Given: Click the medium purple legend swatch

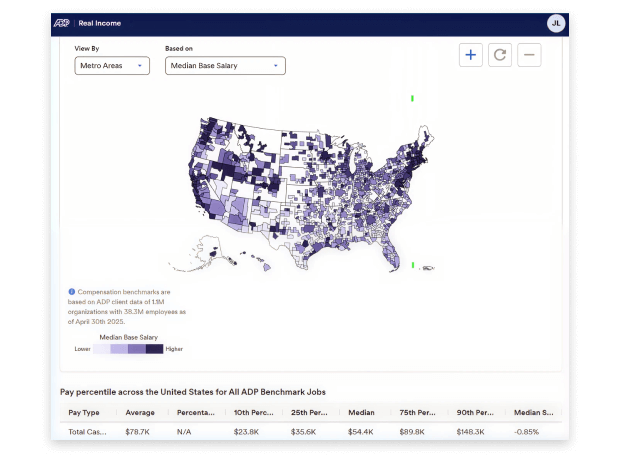Looking at the screenshot, I should click(x=137, y=349).
